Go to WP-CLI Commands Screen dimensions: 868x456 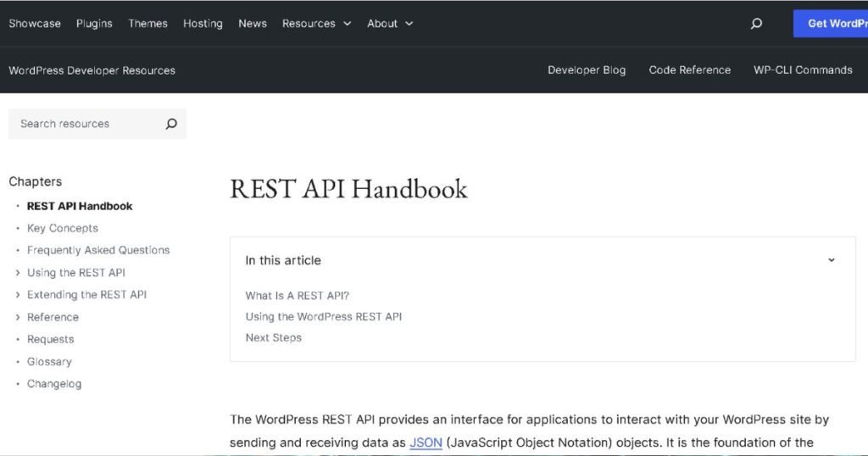(x=803, y=70)
